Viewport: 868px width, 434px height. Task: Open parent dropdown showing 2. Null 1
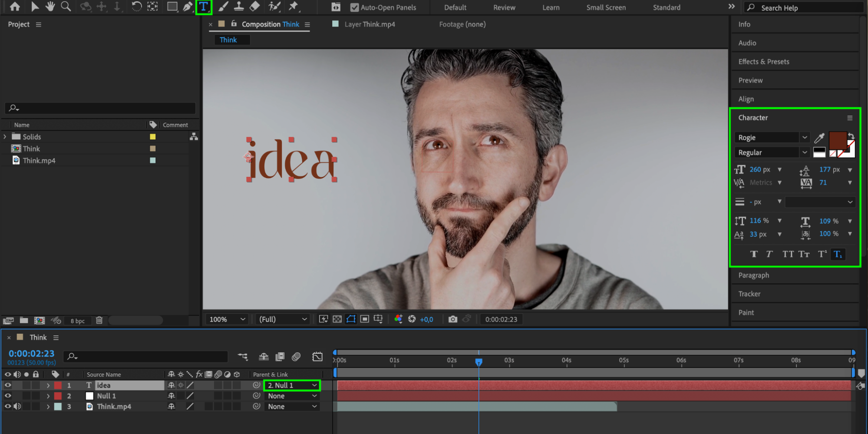click(292, 385)
